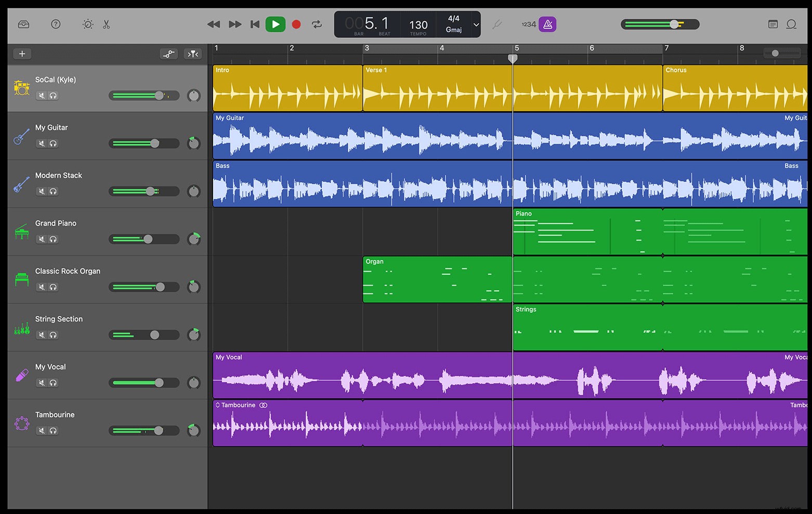Open the Note Pad icon
Viewport: 812px width, 514px height.
pos(771,24)
